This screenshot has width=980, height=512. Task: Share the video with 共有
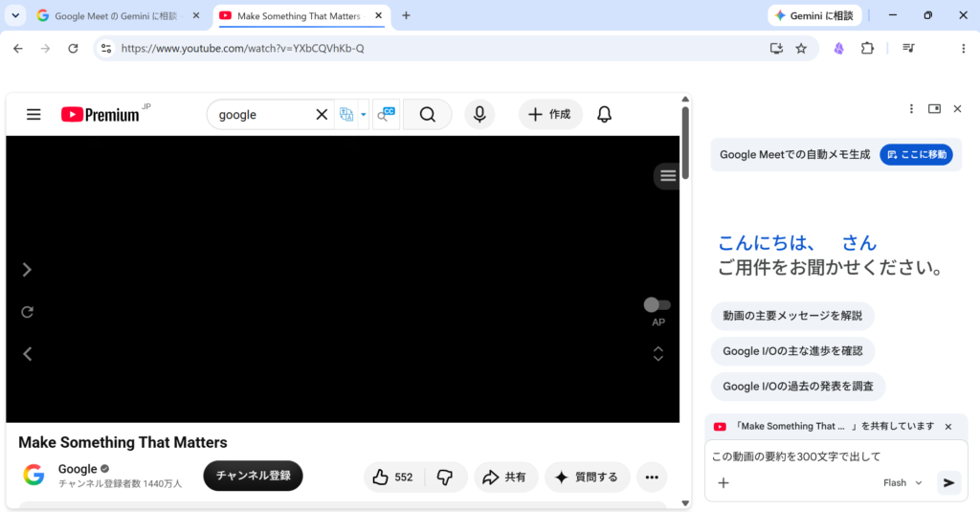(505, 477)
